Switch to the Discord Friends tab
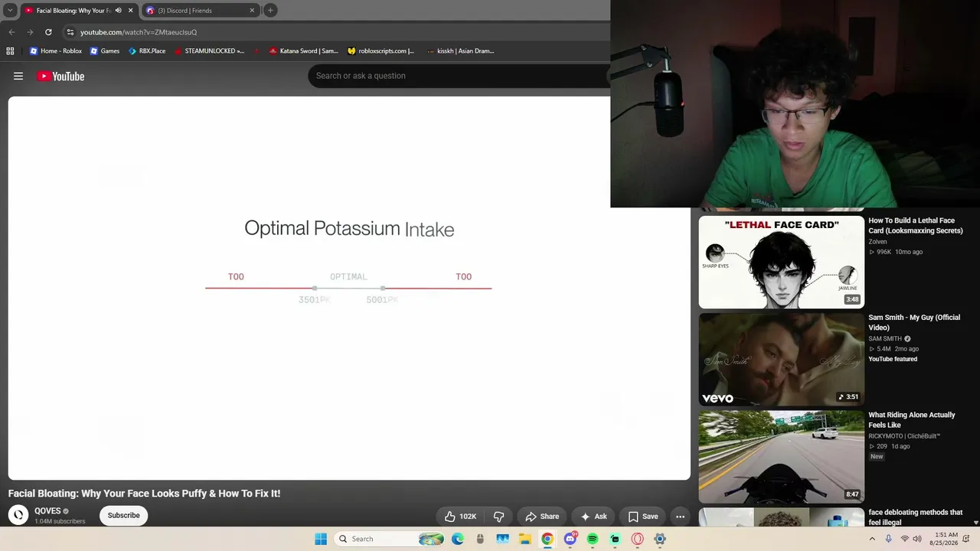This screenshot has height=551, width=980. click(201, 11)
